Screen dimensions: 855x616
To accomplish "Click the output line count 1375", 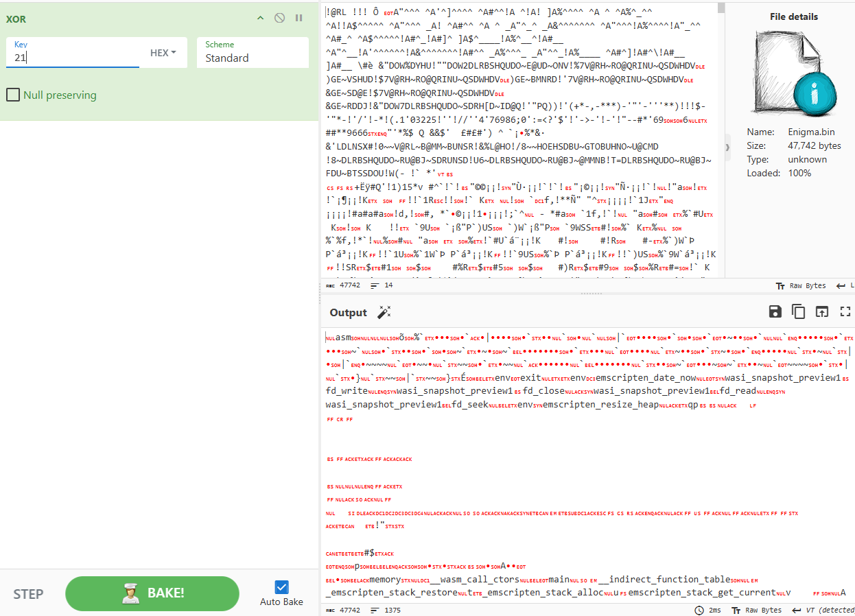I will (386, 610).
